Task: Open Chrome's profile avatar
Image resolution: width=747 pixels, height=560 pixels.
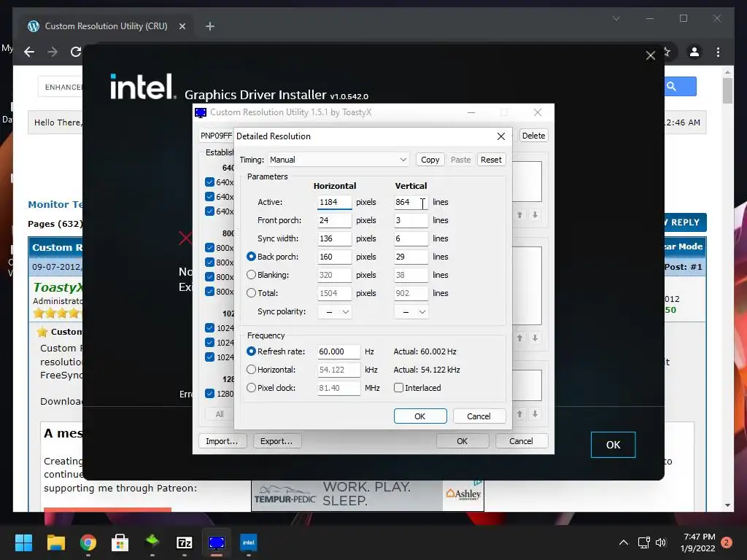Action: tap(694, 52)
